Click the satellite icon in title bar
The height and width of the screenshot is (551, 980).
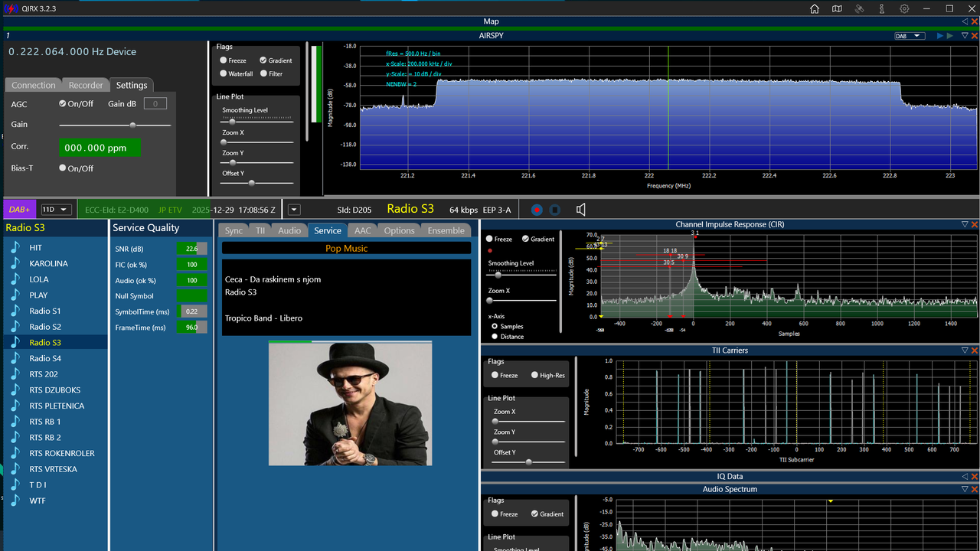coord(859,8)
